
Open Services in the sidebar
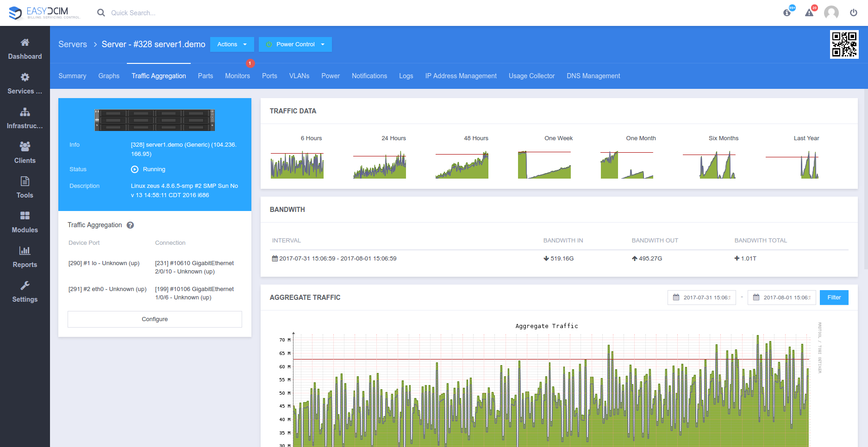(x=25, y=84)
